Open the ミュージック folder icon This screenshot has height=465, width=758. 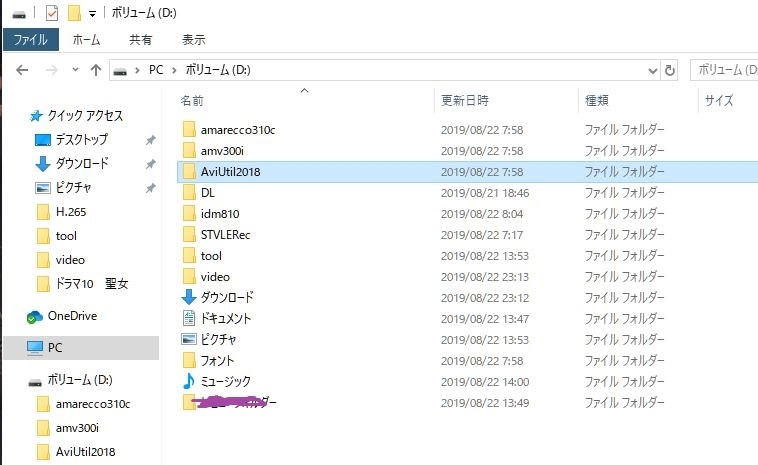tap(189, 381)
